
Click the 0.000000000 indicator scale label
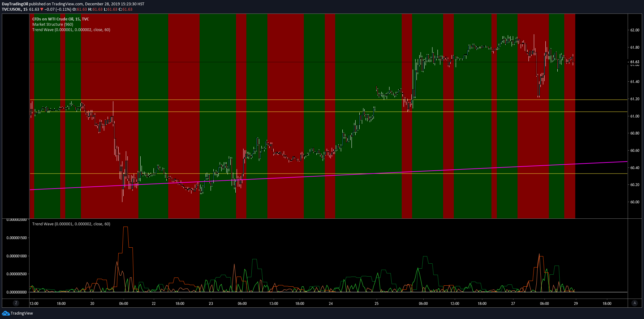[x=17, y=292]
